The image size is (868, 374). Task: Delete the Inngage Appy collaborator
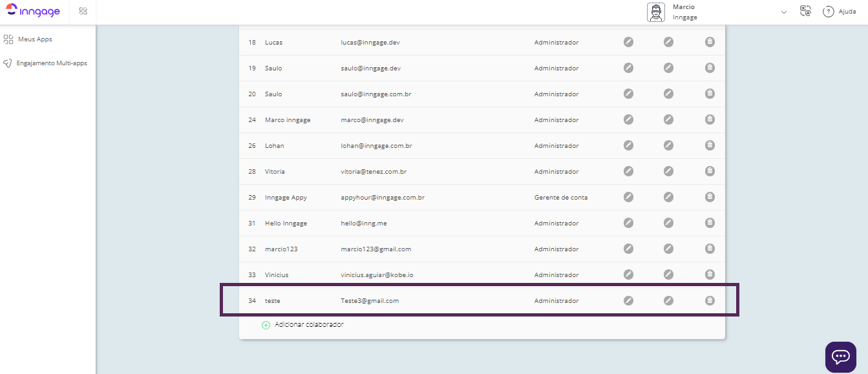[x=710, y=197]
